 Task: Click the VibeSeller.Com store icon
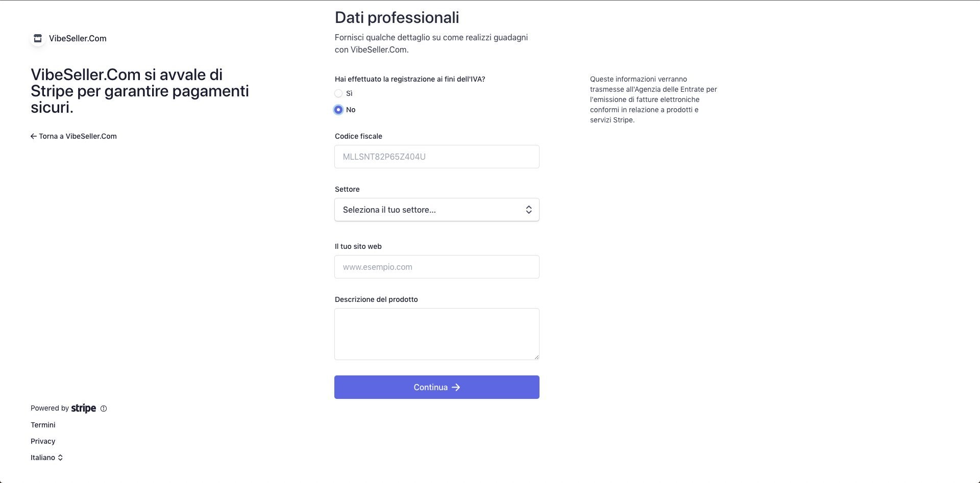38,38
